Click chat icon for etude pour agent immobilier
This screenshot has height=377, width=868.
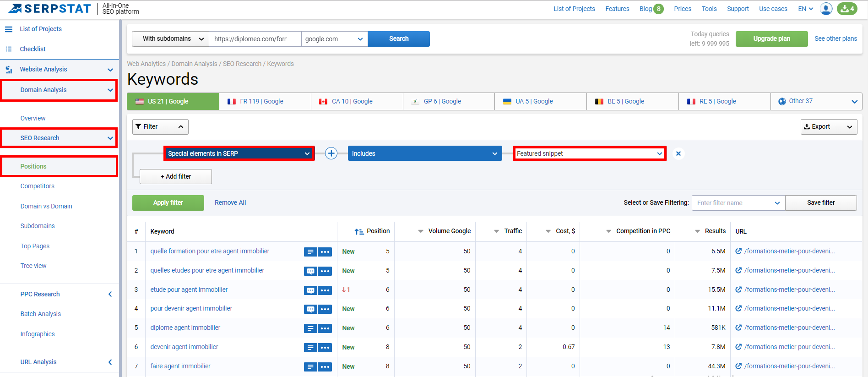point(310,290)
